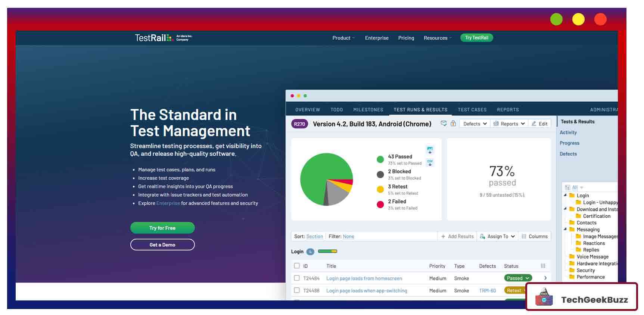Check the select-all checkbox in table header
The image size is (644, 315).
(297, 266)
